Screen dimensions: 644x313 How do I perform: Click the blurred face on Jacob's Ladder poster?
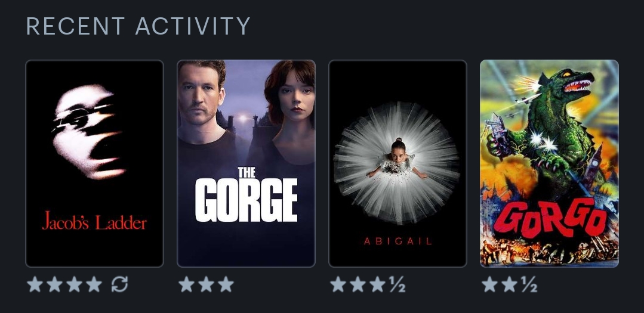pyautogui.click(x=88, y=131)
